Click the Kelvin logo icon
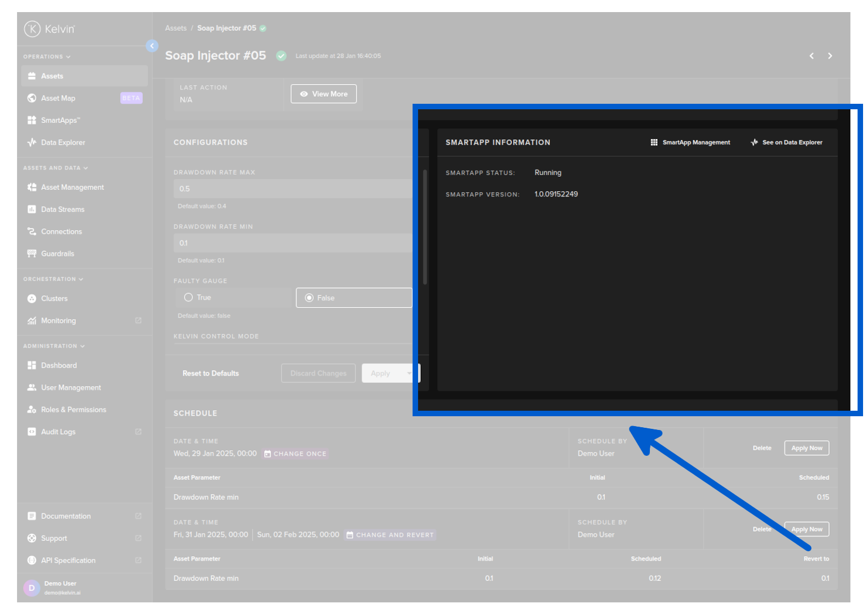This screenshot has width=868, height=615. pos(32,29)
